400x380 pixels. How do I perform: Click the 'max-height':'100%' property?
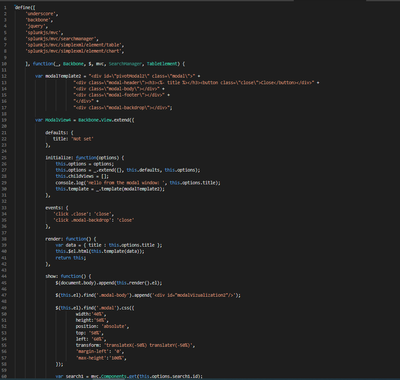coord(101,358)
